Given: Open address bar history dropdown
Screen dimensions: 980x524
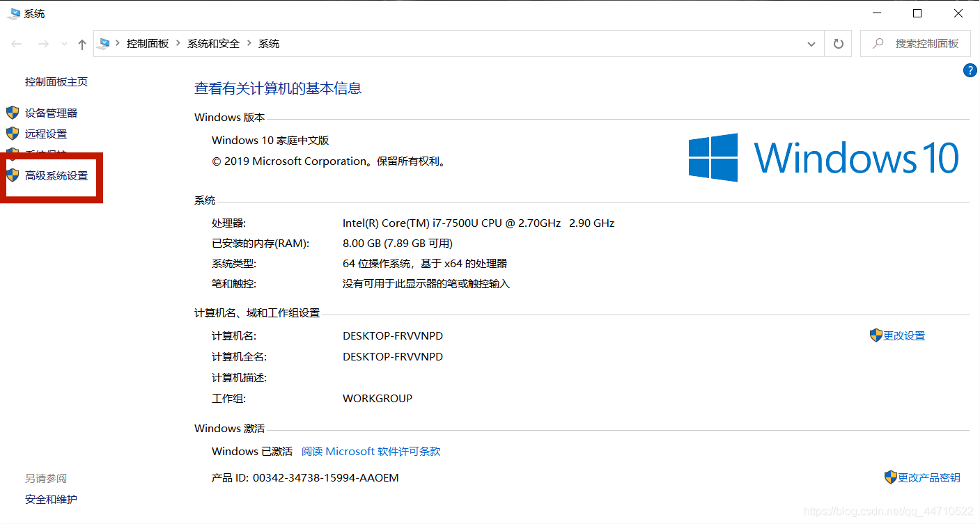Looking at the screenshot, I should pos(811,44).
